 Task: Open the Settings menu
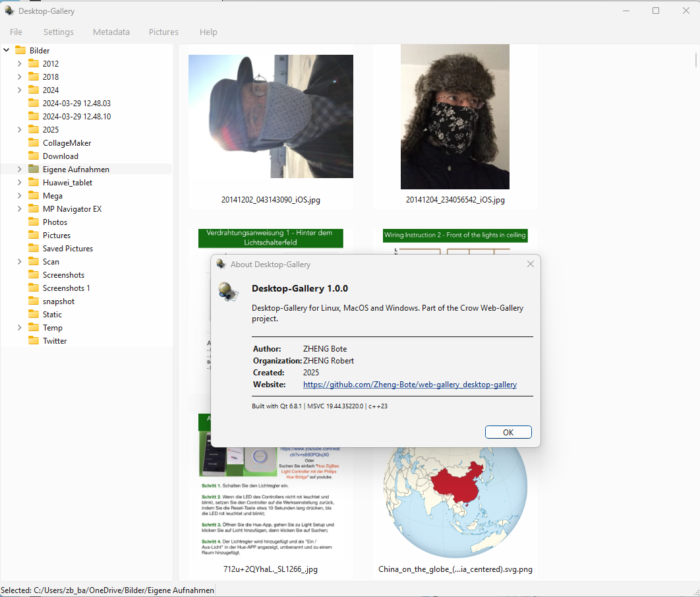pos(59,32)
